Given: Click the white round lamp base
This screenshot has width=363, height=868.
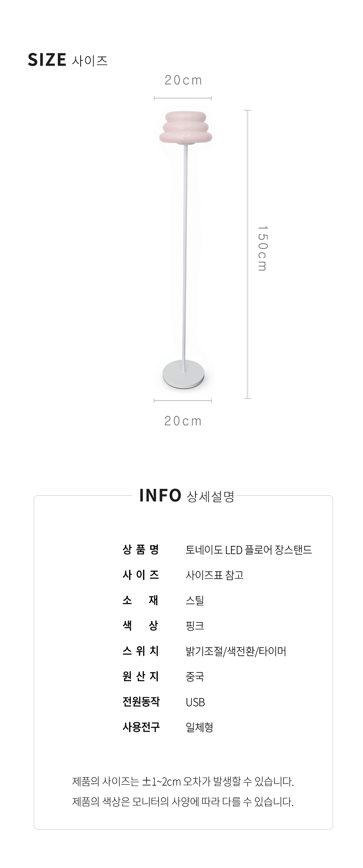Looking at the screenshot, I should [183, 374].
